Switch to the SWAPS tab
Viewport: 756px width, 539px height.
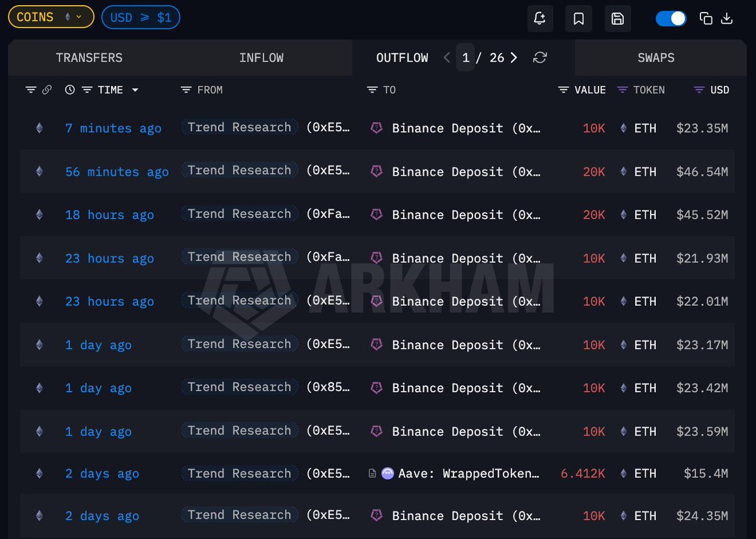656,58
